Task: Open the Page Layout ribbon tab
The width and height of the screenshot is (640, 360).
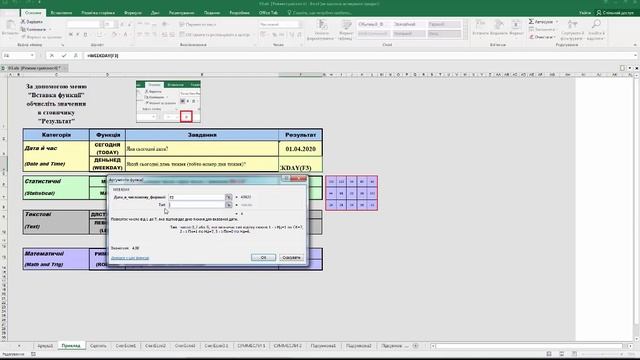Action: click(x=98, y=13)
